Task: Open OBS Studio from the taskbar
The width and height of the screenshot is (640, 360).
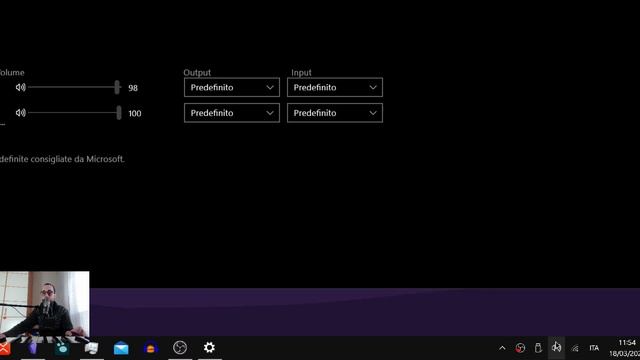Action: point(180,348)
